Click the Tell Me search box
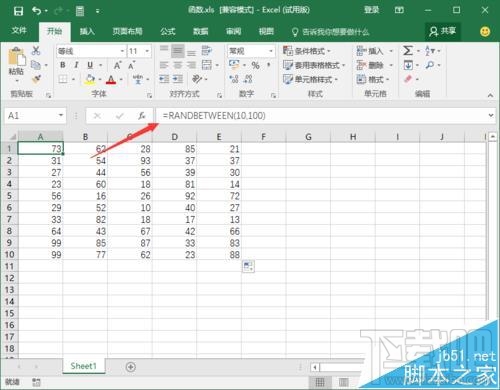The height and width of the screenshot is (390, 500). (x=330, y=32)
